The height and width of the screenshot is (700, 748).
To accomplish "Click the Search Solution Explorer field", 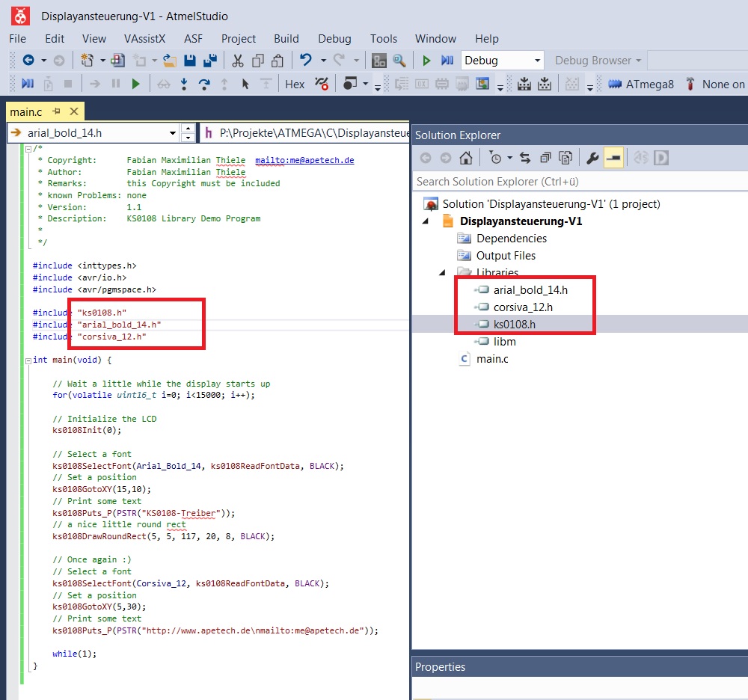I will point(580,182).
